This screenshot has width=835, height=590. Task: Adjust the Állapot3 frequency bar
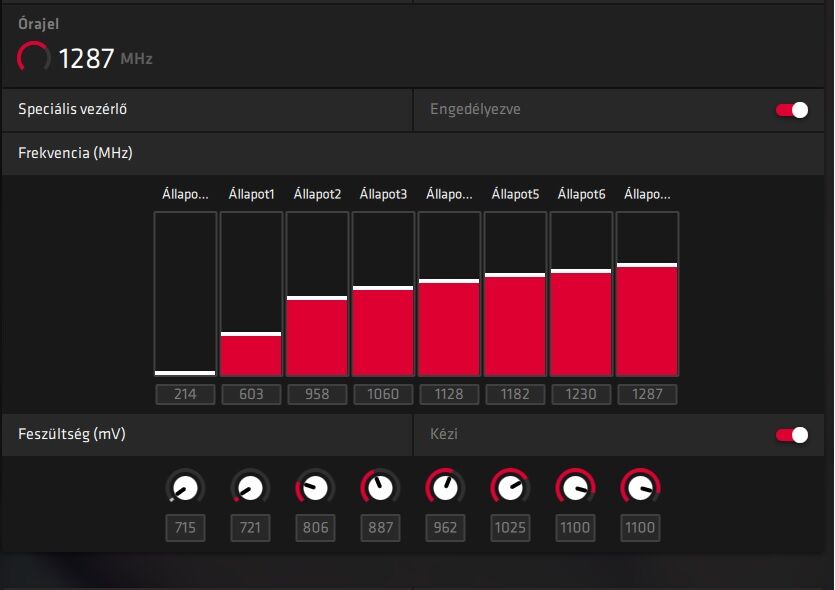[383, 294]
